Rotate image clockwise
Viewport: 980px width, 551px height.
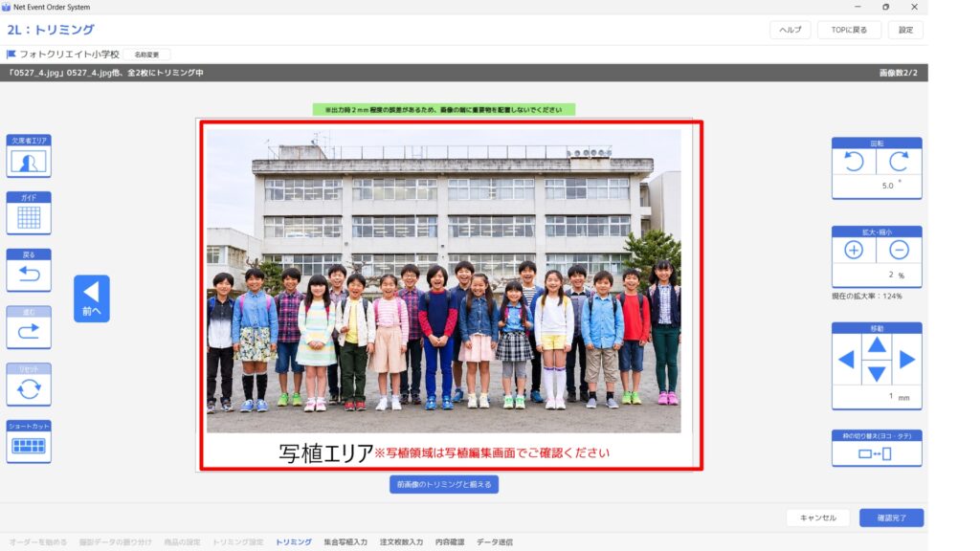(899, 162)
